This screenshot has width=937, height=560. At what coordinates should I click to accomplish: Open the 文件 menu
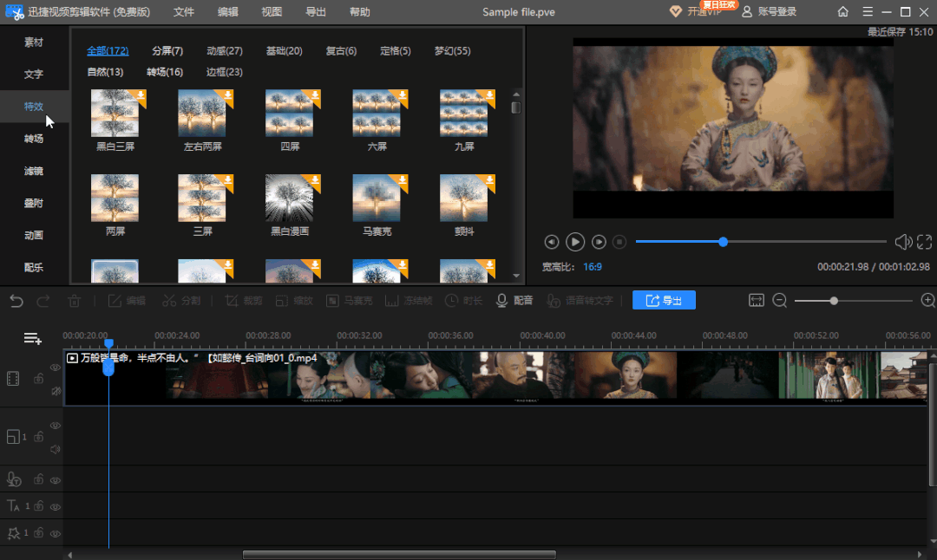[183, 12]
